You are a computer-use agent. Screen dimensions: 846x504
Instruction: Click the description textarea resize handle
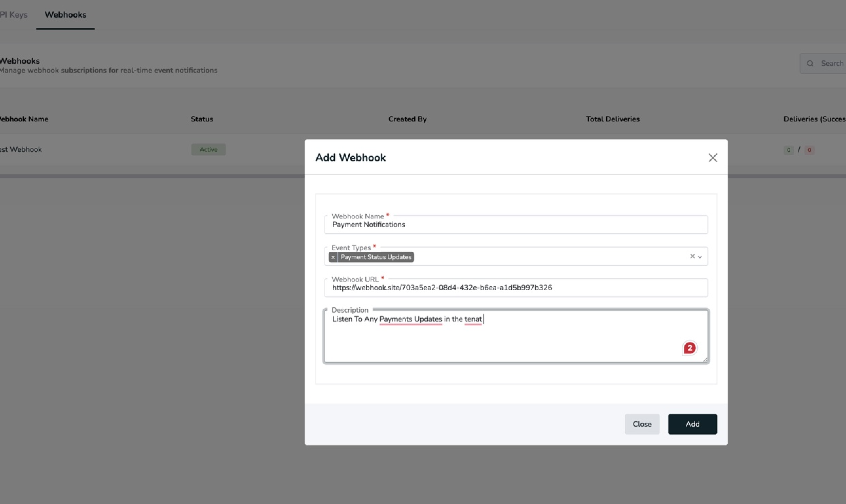(x=705, y=360)
